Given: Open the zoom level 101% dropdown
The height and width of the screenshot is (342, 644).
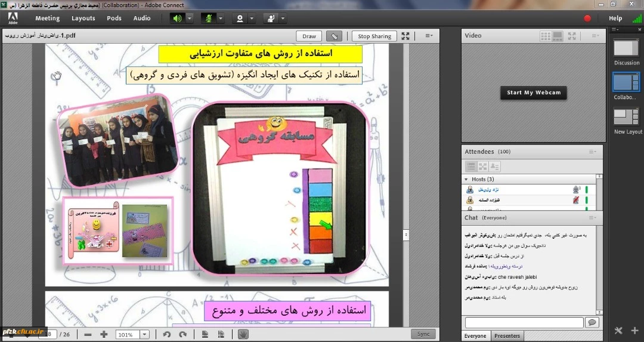Looking at the screenshot, I should coord(144,335).
